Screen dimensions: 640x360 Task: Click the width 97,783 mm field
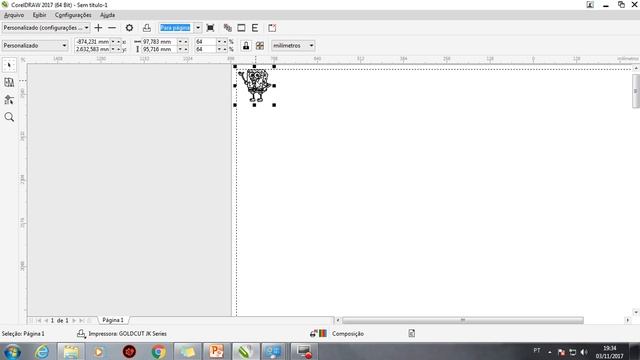pyautogui.click(x=159, y=42)
